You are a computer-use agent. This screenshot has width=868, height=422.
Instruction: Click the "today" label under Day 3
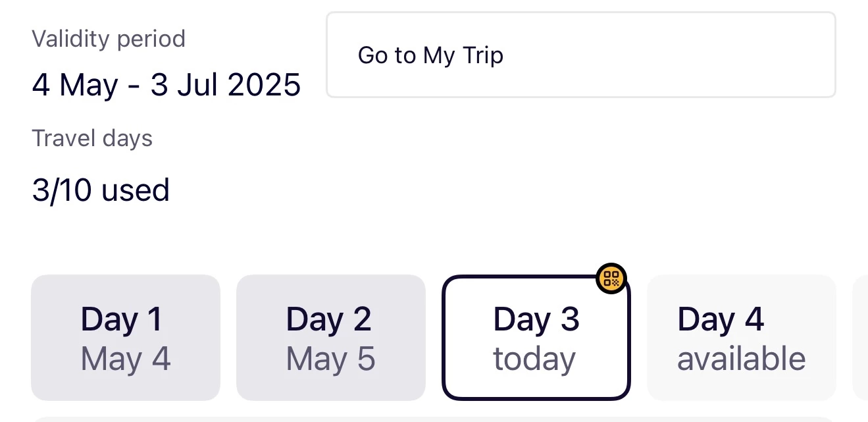coord(534,359)
